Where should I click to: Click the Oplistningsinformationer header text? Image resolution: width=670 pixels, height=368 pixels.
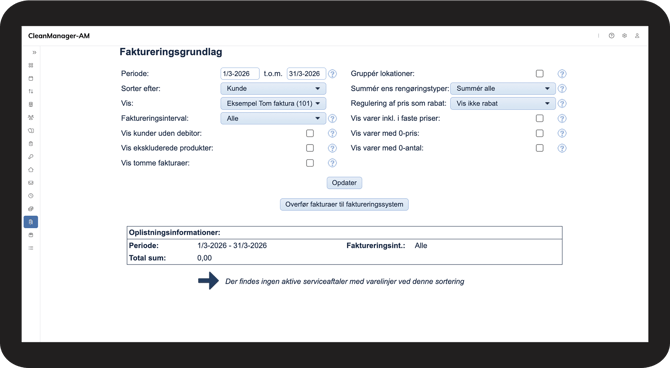tap(174, 233)
